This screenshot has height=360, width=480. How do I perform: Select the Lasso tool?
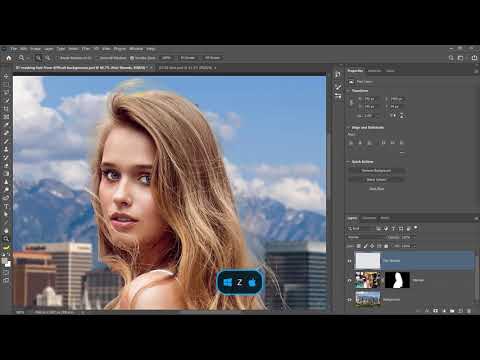coord(6,92)
